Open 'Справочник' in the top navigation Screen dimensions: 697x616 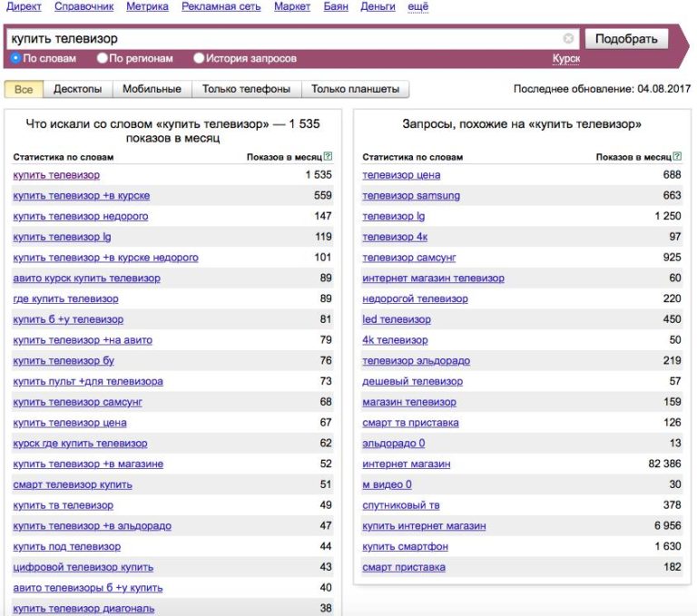[84, 6]
